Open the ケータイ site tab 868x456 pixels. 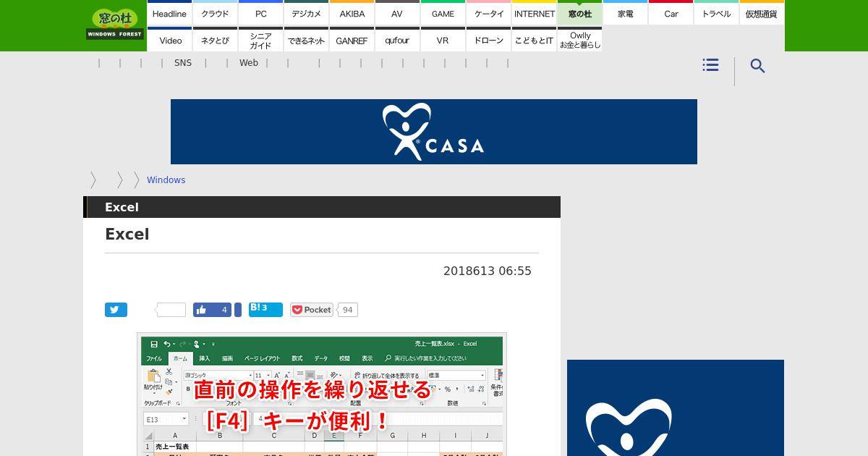click(x=489, y=14)
